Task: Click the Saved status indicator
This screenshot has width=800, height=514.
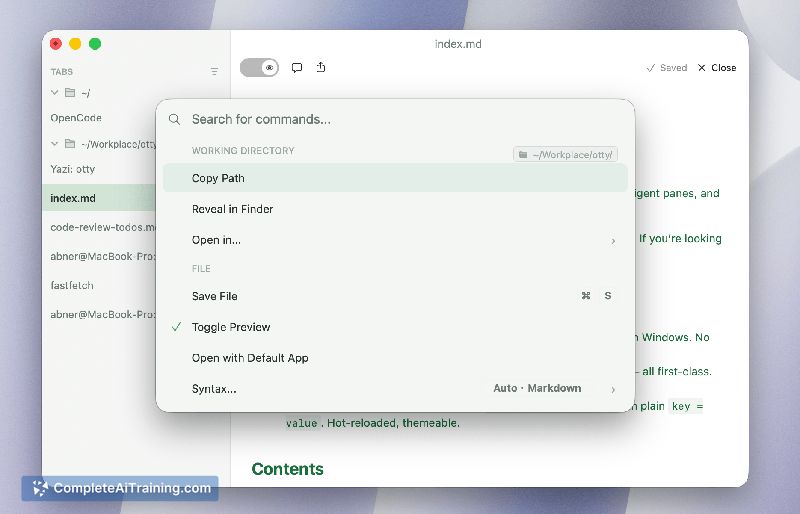Action: (x=667, y=67)
